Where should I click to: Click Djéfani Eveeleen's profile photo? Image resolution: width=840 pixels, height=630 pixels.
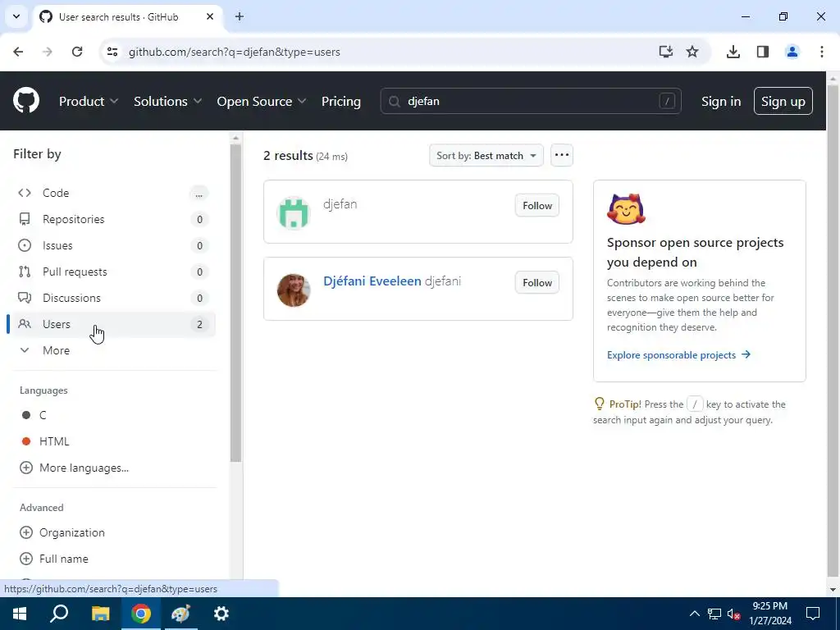(x=294, y=290)
